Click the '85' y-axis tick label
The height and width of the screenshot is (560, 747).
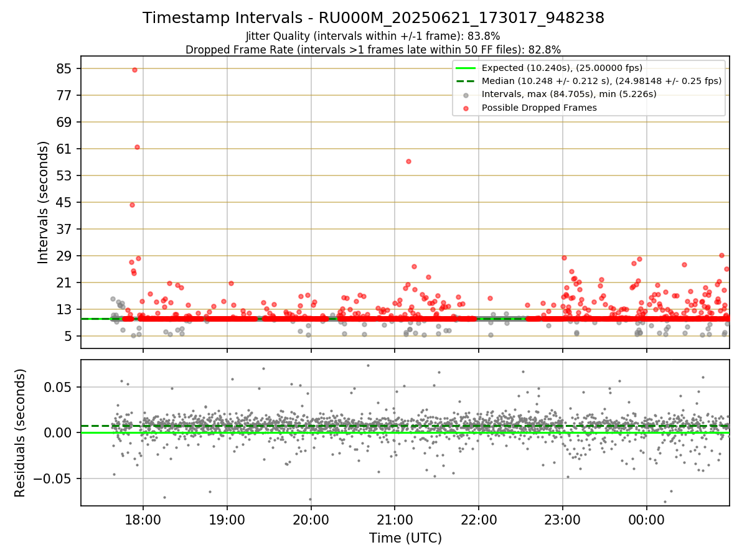pos(65,68)
